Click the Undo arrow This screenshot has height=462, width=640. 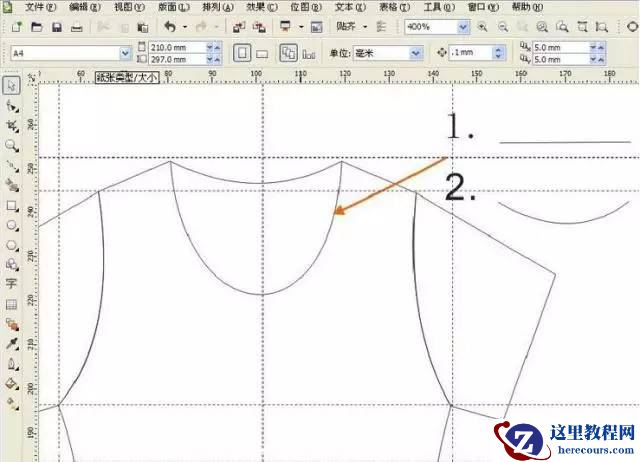[x=170, y=27]
